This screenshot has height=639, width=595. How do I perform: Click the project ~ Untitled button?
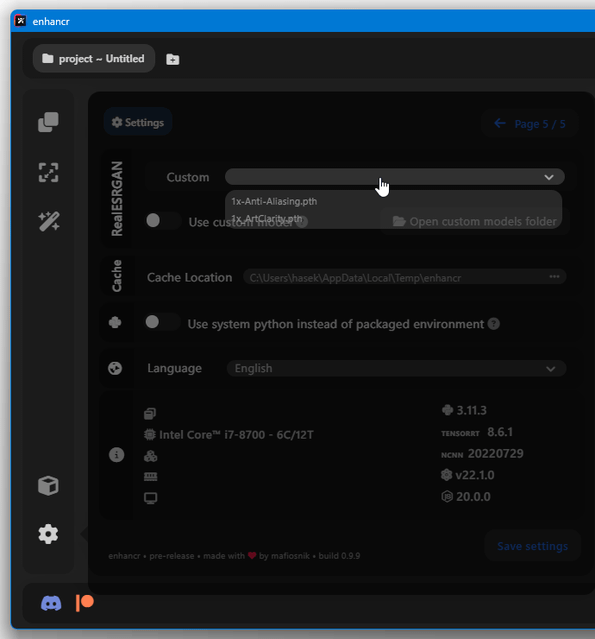point(94,59)
